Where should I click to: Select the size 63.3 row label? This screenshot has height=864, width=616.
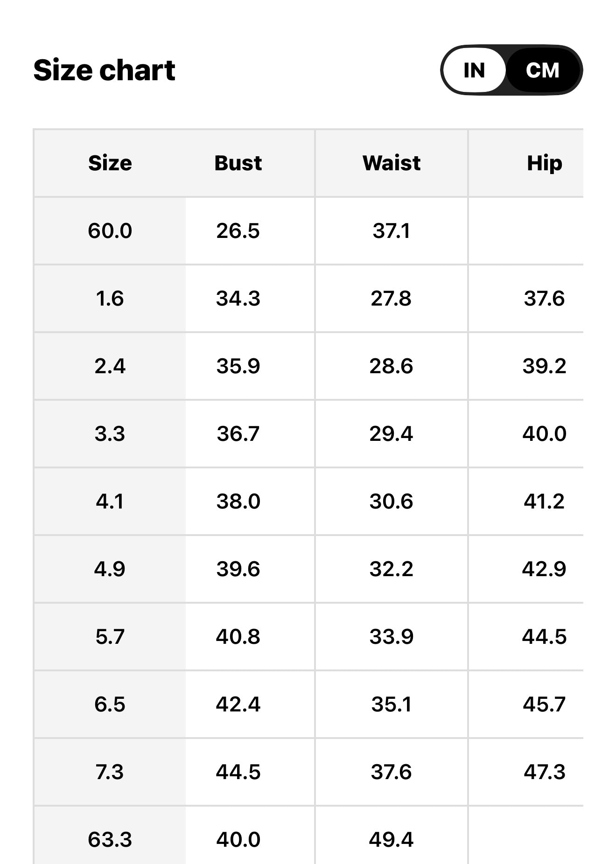pyautogui.click(x=110, y=840)
